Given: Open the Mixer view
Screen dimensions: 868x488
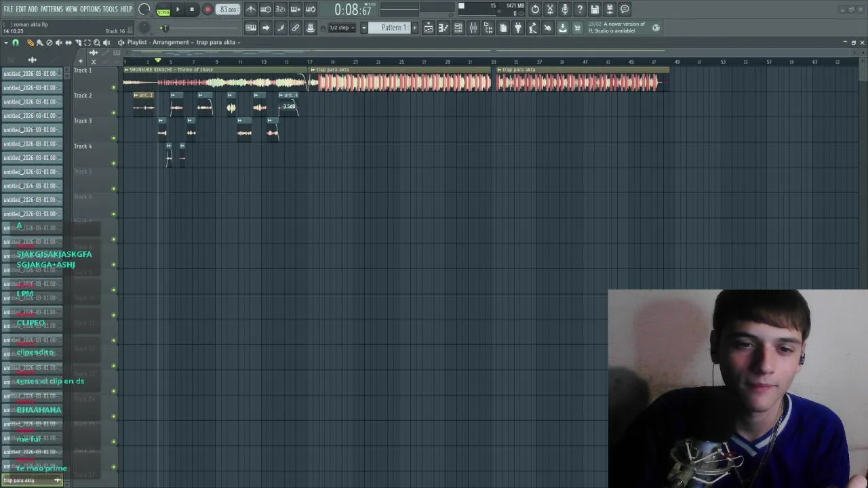Looking at the screenshot, I should click(x=473, y=28).
